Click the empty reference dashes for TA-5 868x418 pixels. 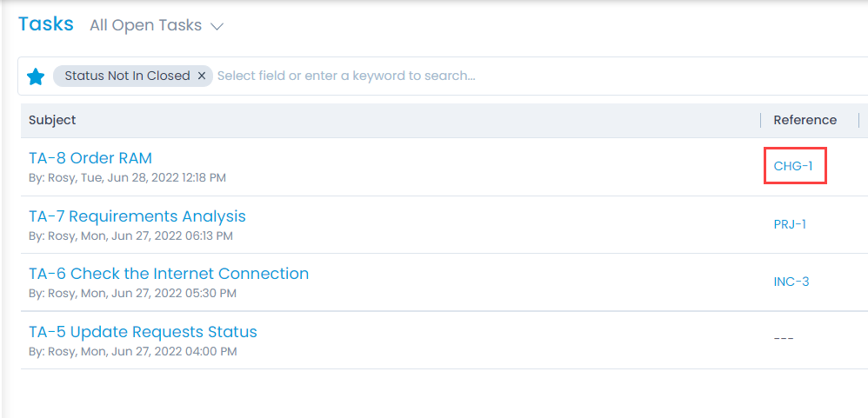[784, 338]
